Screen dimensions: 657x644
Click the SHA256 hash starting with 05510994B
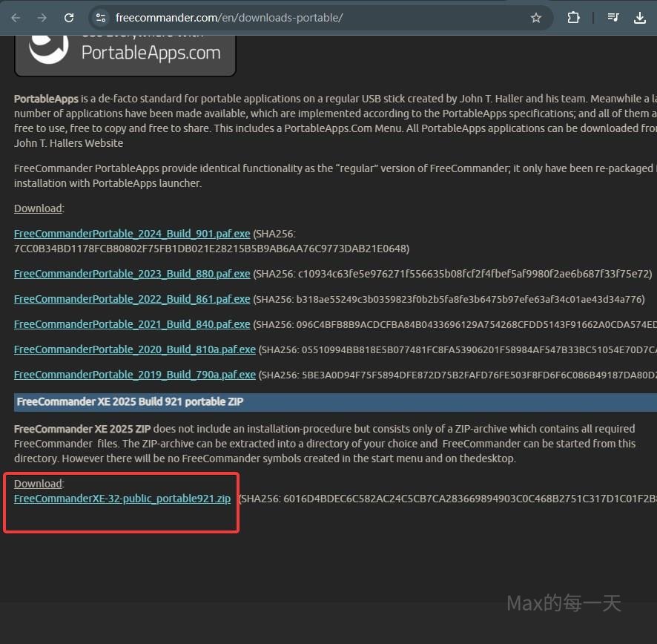click(x=479, y=349)
